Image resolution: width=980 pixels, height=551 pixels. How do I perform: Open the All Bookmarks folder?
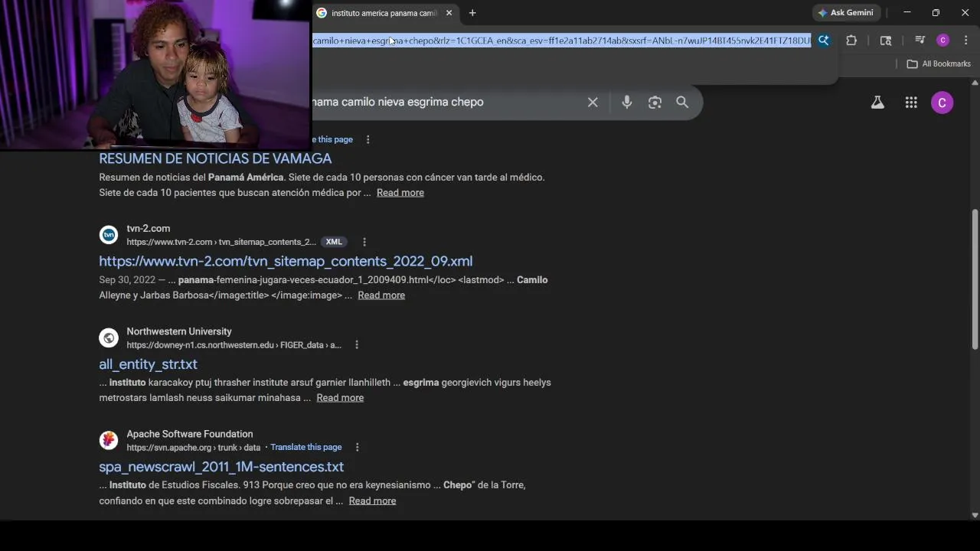pos(939,64)
